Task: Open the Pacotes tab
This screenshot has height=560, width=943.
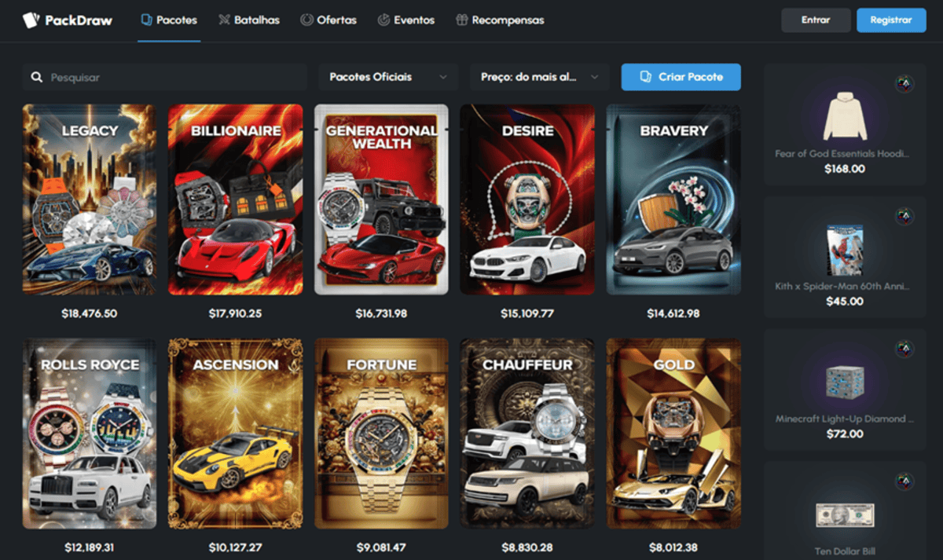Action: (x=169, y=20)
